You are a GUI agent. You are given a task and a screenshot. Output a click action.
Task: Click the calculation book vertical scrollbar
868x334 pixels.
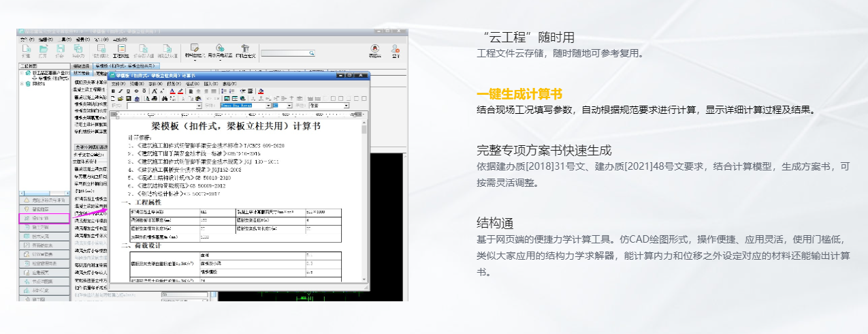point(364,201)
